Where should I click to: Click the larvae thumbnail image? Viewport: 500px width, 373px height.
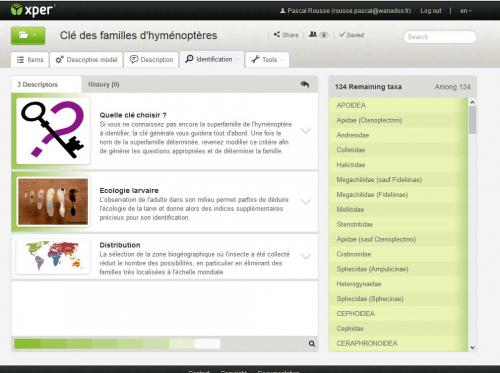point(53,202)
